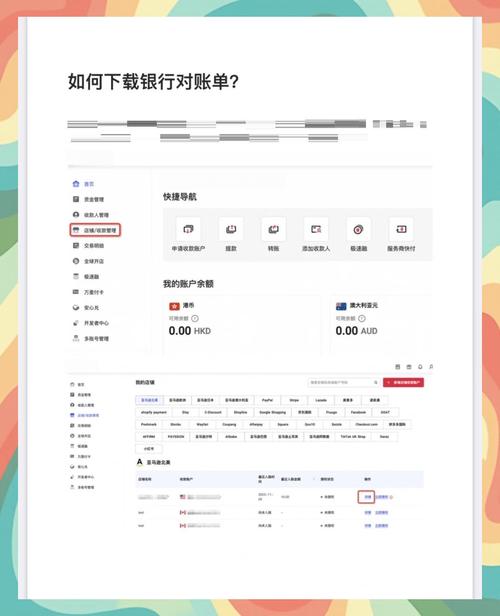Viewport: 500px width, 616px height.
Task: Select the C-Discount store tab
Action: point(213,412)
